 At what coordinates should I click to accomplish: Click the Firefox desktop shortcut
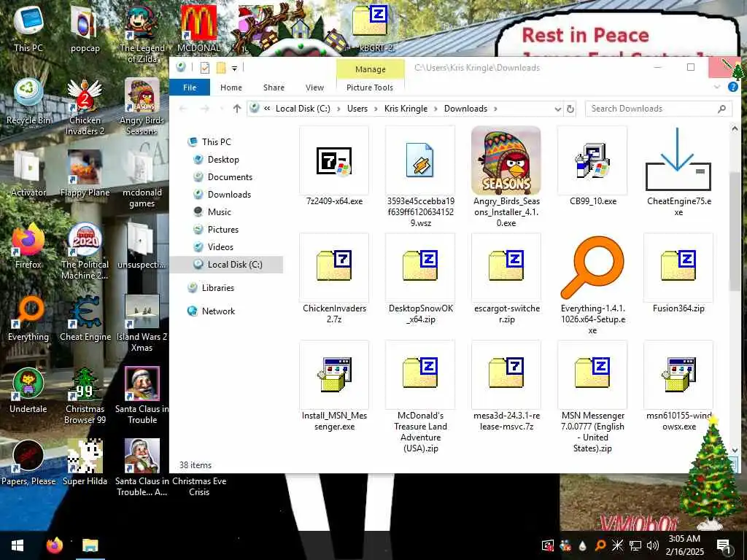(28, 246)
